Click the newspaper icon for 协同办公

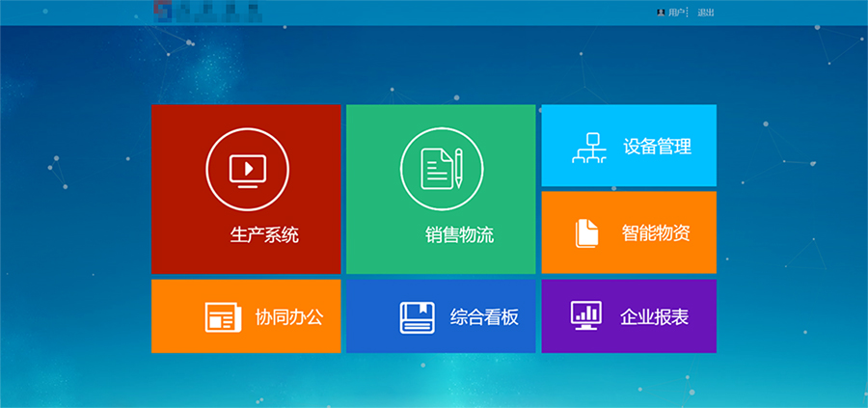(222, 317)
